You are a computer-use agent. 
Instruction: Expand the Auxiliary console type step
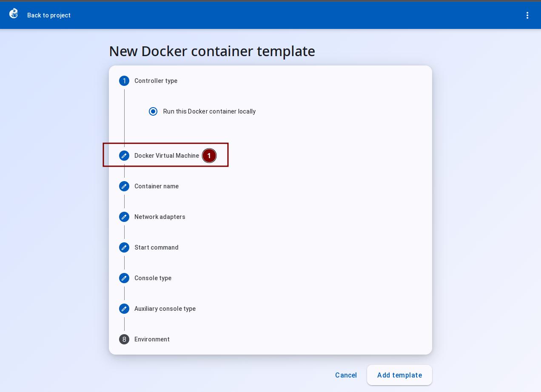coord(165,309)
